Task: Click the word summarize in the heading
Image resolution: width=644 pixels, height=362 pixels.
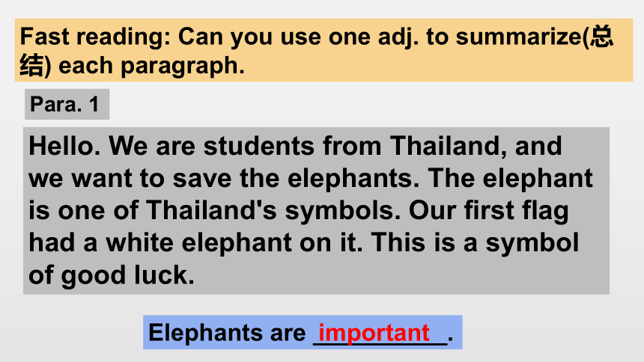Action: pos(519,37)
